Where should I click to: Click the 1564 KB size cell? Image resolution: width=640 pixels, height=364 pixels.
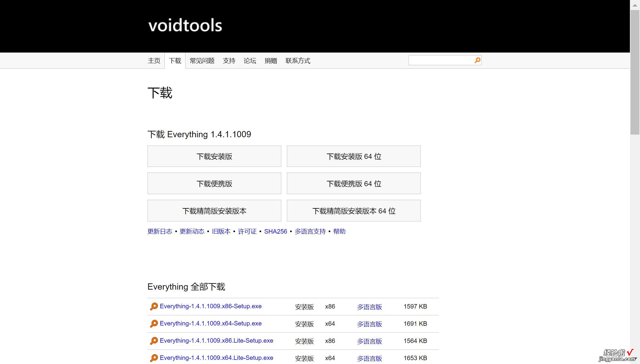(x=415, y=341)
